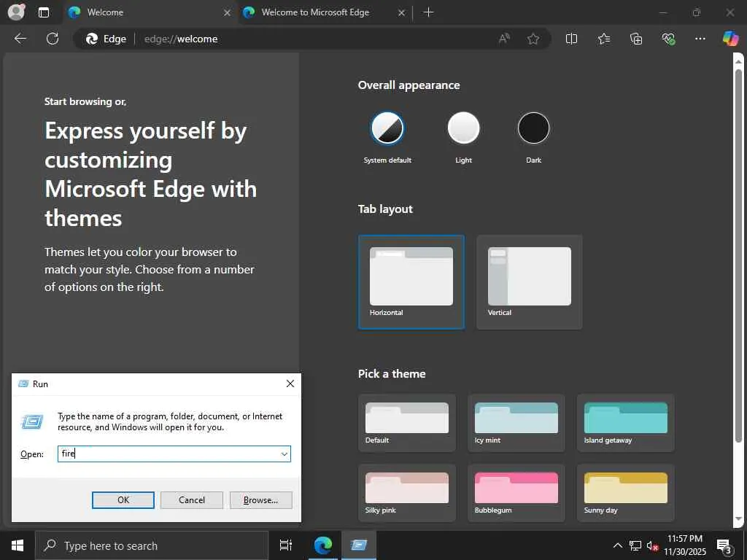Click the page vertical scrollbar thumb

[x=738, y=257]
